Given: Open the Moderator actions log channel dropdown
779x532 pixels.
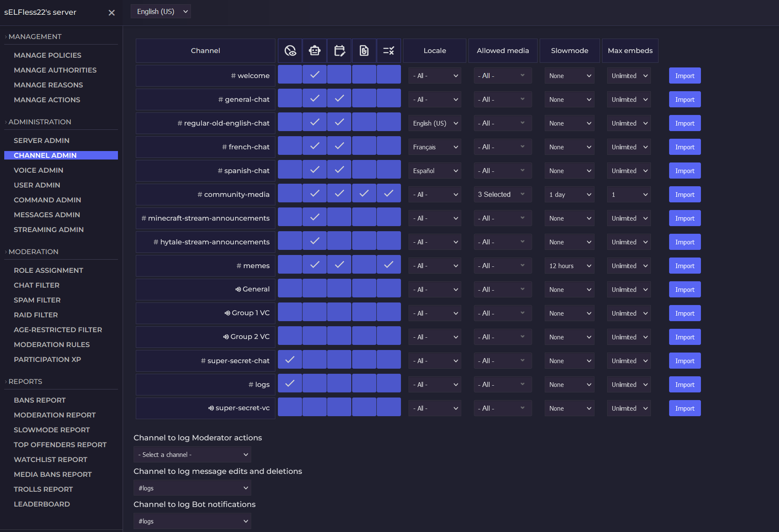Looking at the screenshot, I should [x=192, y=455].
